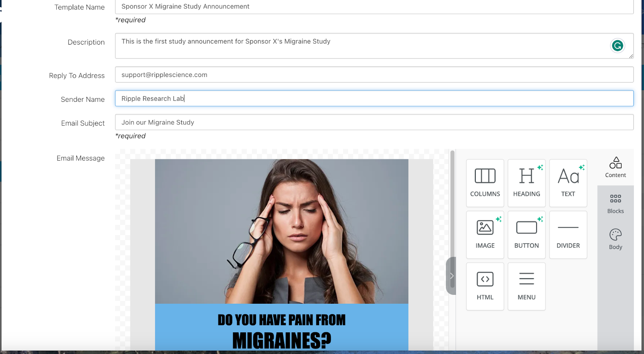
Task: Select the Columns content block
Action: point(485,183)
